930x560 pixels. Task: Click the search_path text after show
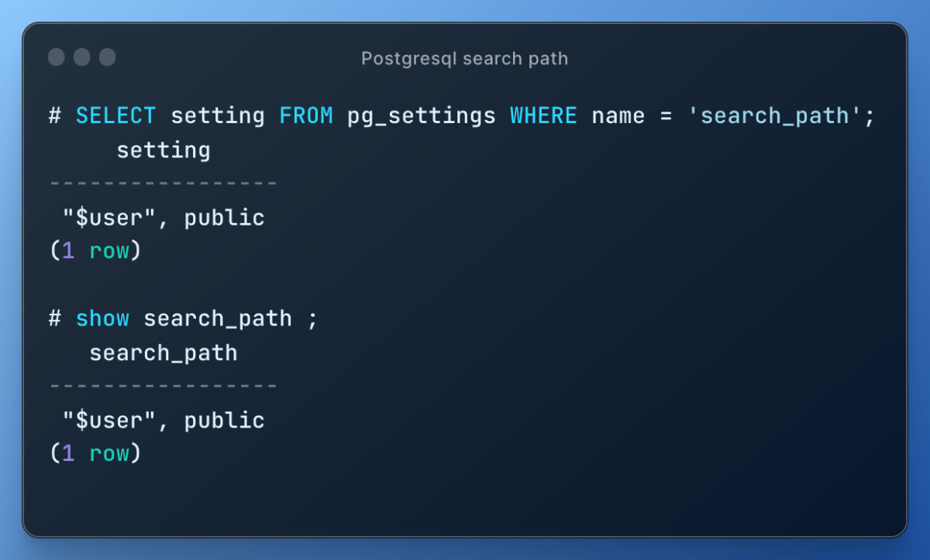coord(218,320)
